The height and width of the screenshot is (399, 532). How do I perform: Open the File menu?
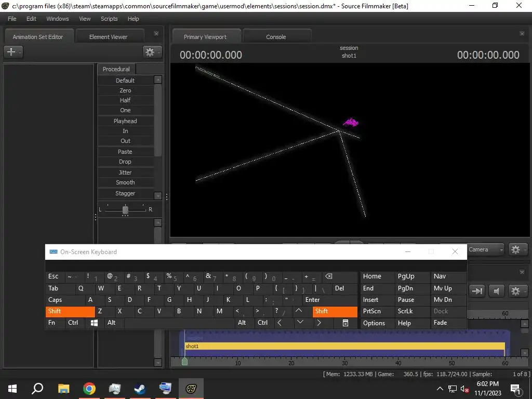[12, 19]
